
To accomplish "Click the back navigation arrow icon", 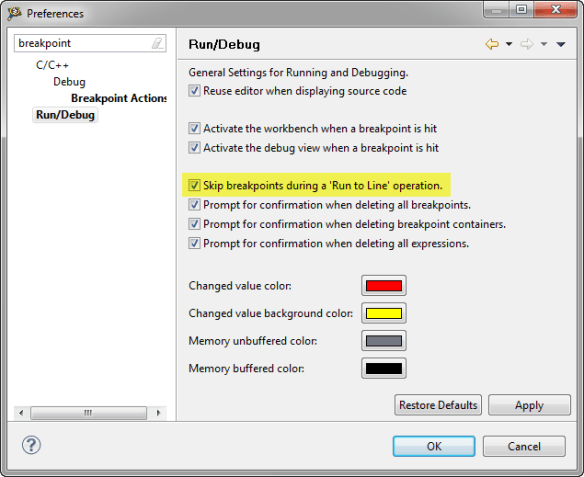I will coord(492,44).
